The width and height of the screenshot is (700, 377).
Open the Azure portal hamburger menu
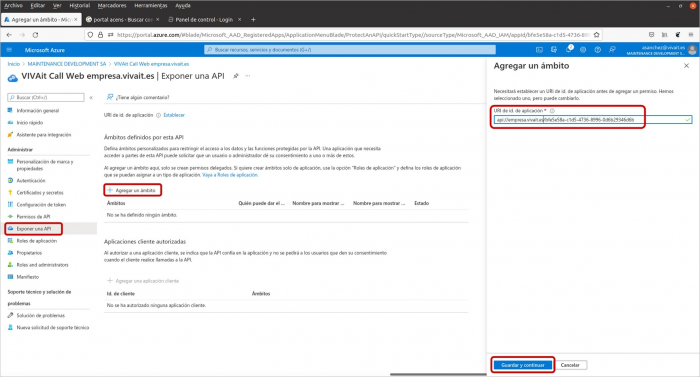[9, 50]
